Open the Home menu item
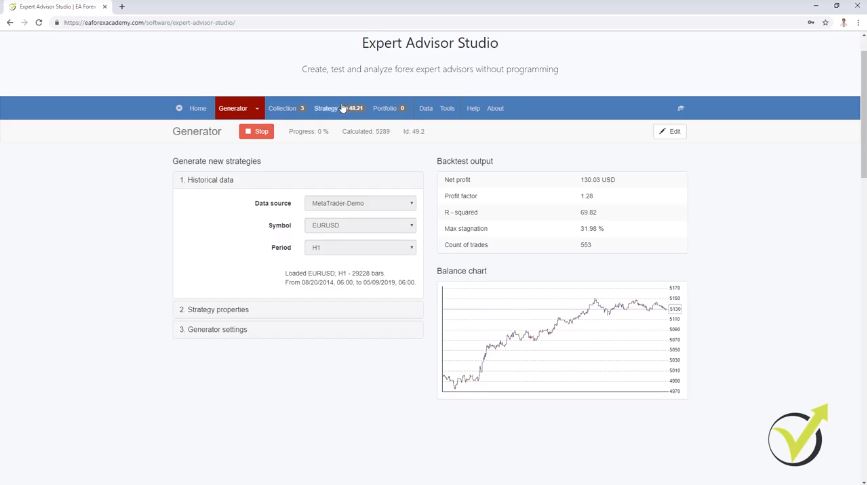The height and width of the screenshot is (485, 867). tap(197, 108)
